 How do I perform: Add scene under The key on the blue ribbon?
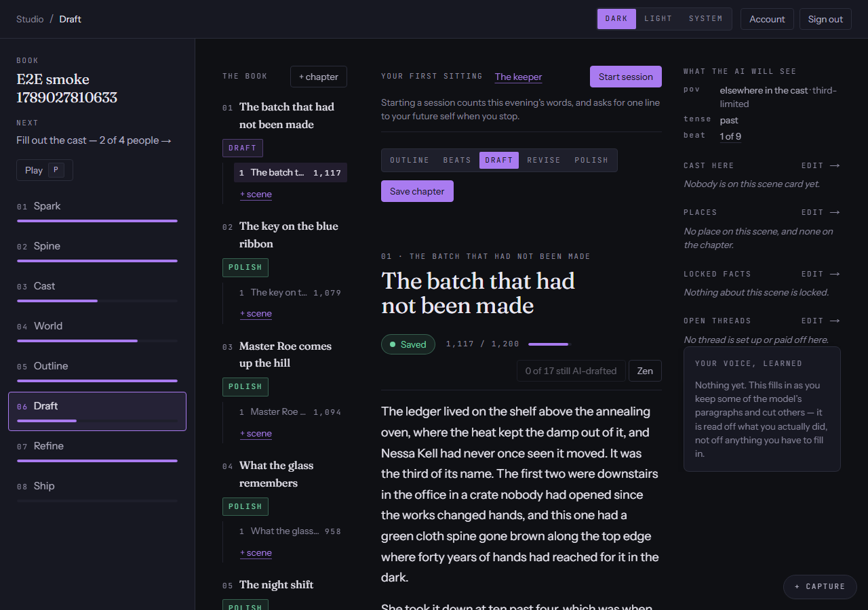click(256, 314)
